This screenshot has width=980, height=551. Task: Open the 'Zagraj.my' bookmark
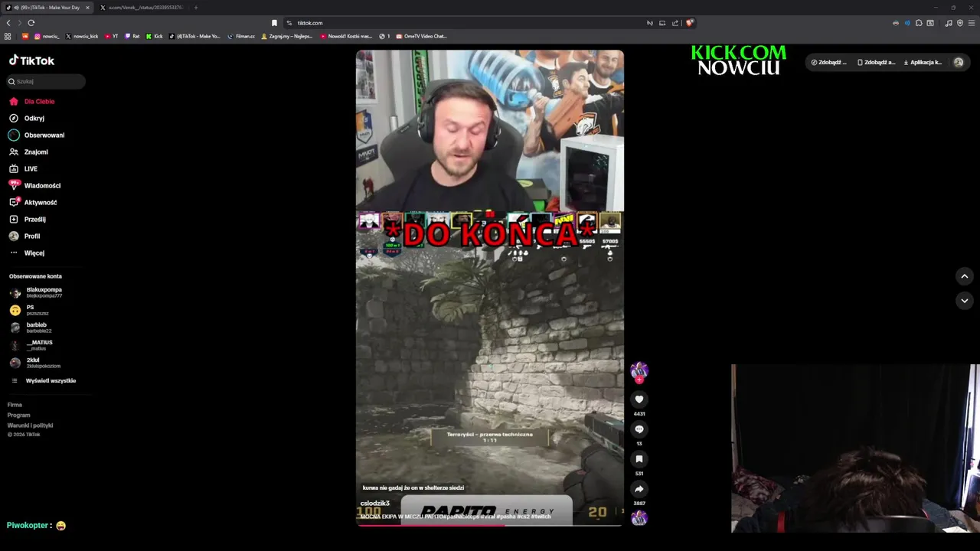287,36
